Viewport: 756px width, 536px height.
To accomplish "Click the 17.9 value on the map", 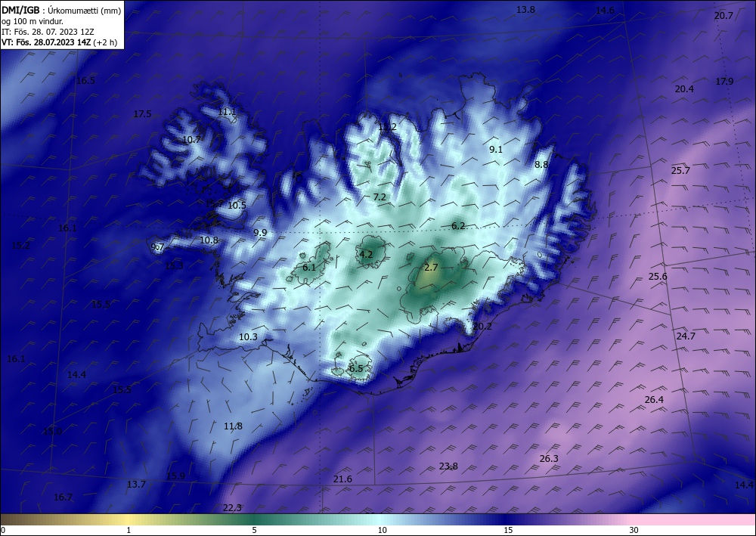I will (724, 82).
